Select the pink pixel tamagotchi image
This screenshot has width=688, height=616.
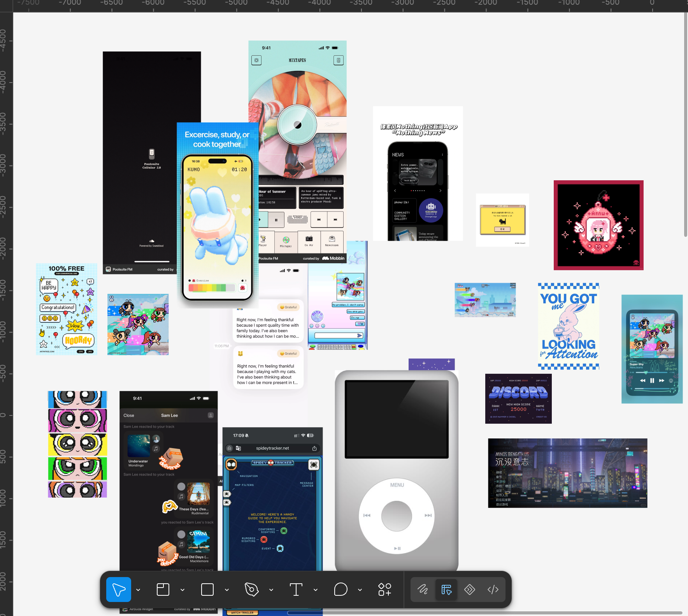598,225
